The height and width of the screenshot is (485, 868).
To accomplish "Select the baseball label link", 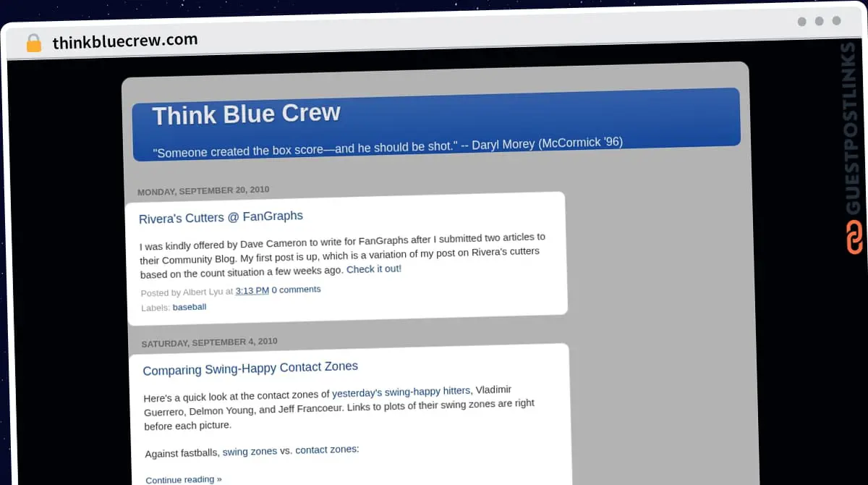I will (190, 307).
